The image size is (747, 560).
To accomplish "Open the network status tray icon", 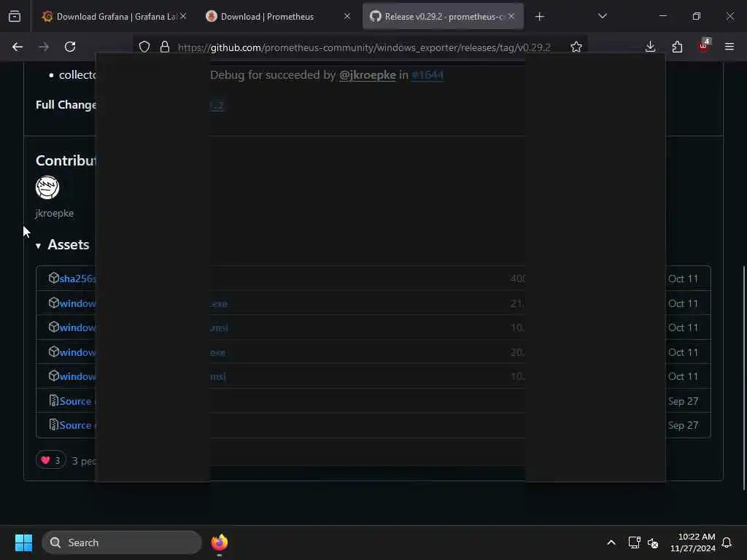I will tap(634, 542).
